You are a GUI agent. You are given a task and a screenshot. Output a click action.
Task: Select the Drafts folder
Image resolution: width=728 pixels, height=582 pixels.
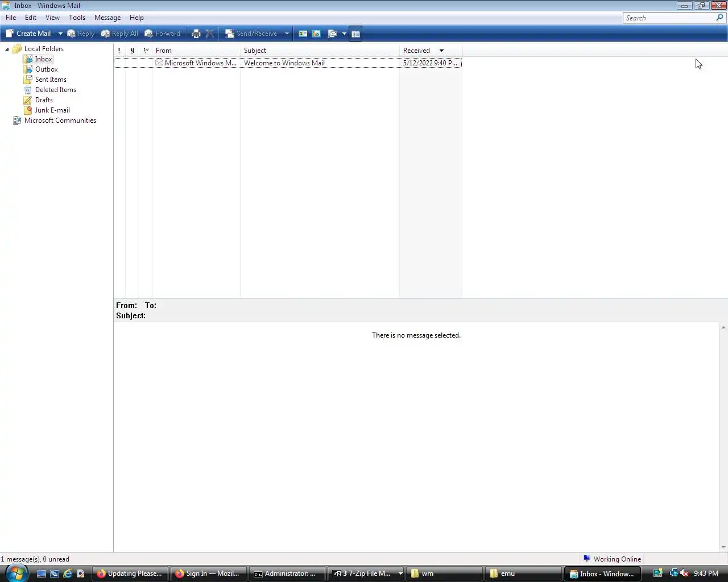click(x=44, y=100)
